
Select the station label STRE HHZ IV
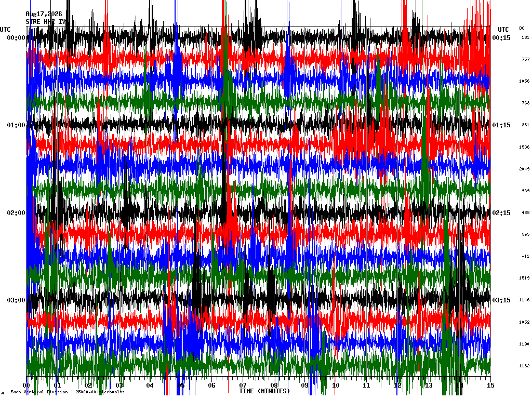click(46, 22)
